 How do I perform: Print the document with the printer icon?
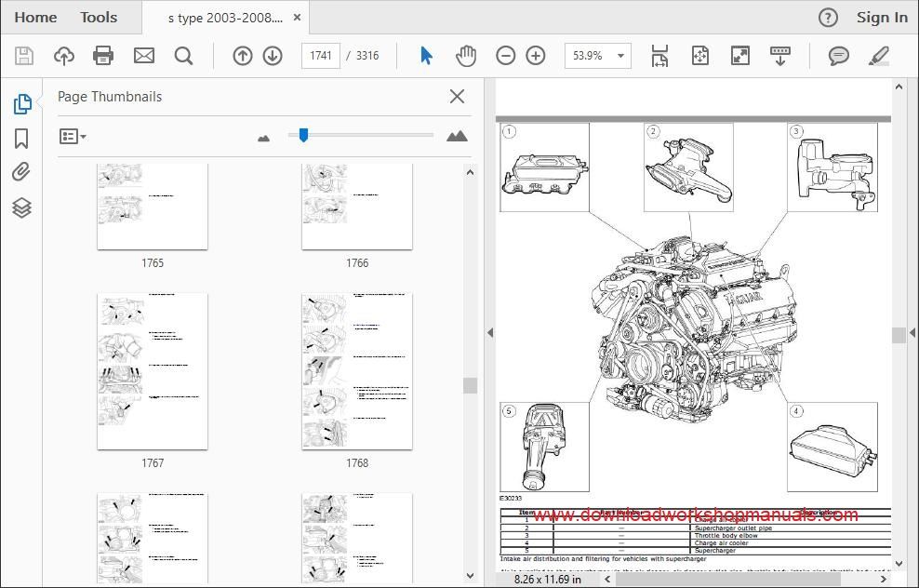(x=103, y=56)
